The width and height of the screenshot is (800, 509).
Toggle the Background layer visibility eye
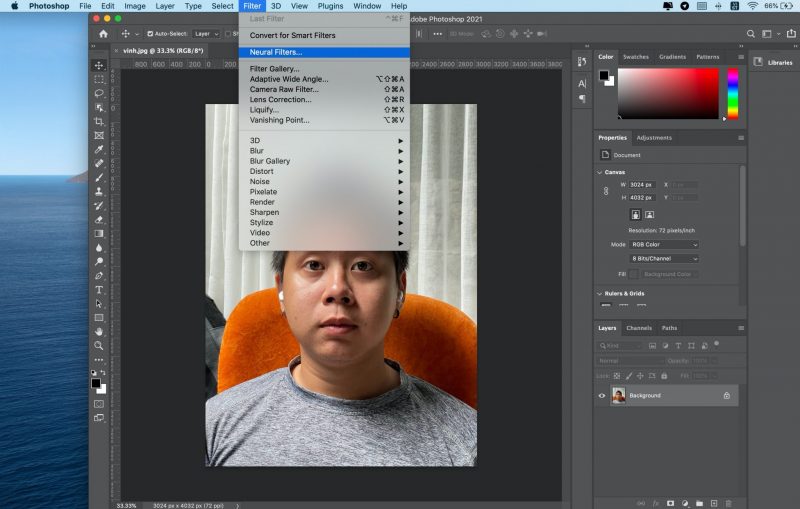(602, 396)
